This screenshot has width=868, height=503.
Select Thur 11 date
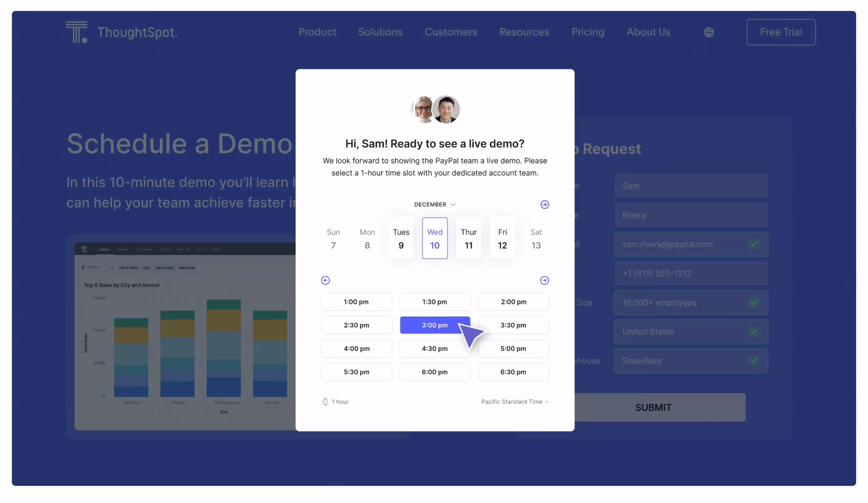tap(469, 238)
